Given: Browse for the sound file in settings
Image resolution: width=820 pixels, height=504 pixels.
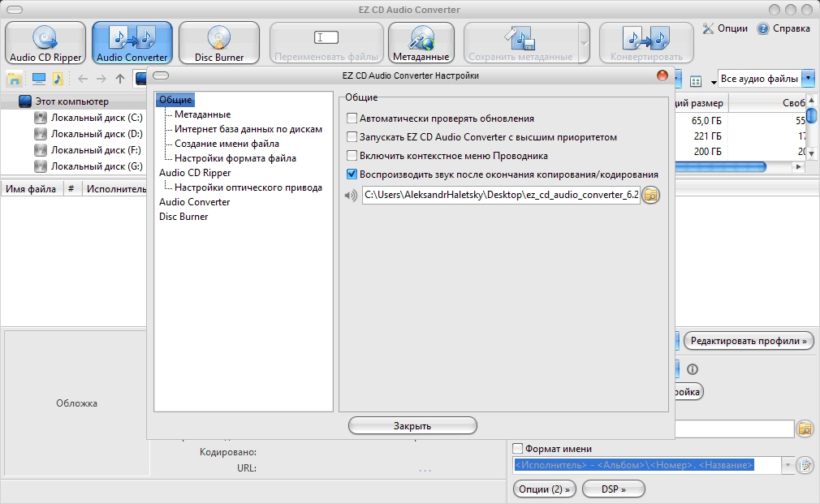Looking at the screenshot, I should pyautogui.click(x=650, y=195).
